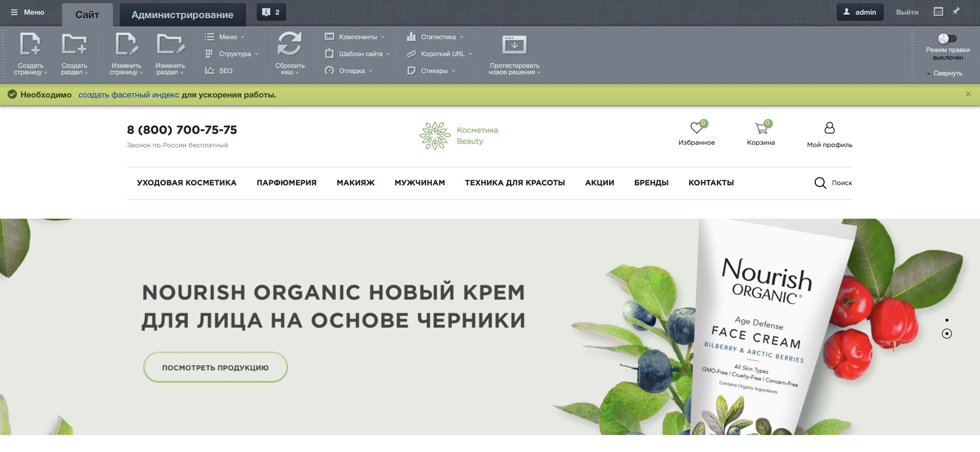This screenshot has width=980, height=452.
Task: Switch to the Администрирование tab
Action: [182, 15]
